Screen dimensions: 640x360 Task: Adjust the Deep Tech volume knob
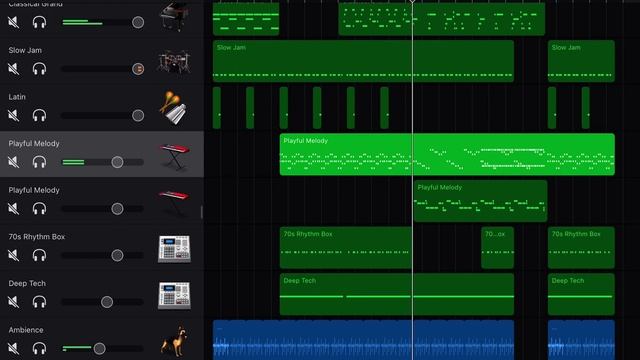pos(107,302)
